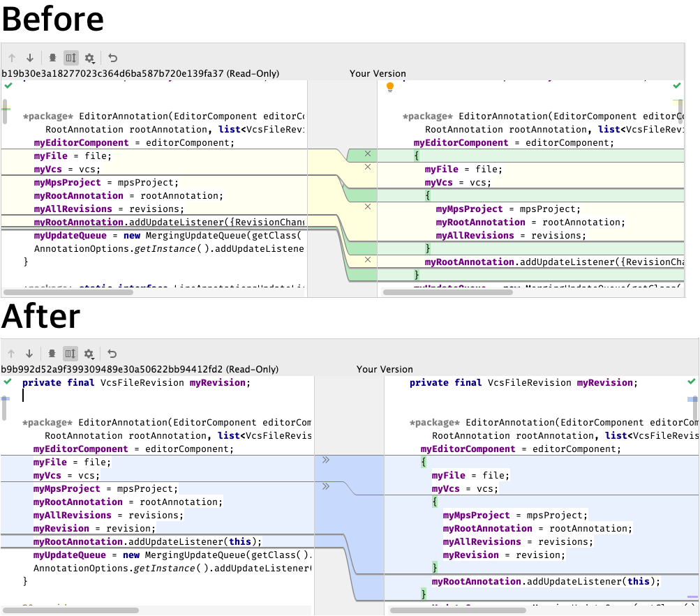
Task: Toggle synchronize scrolling in After toolbar
Action: click(x=70, y=354)
